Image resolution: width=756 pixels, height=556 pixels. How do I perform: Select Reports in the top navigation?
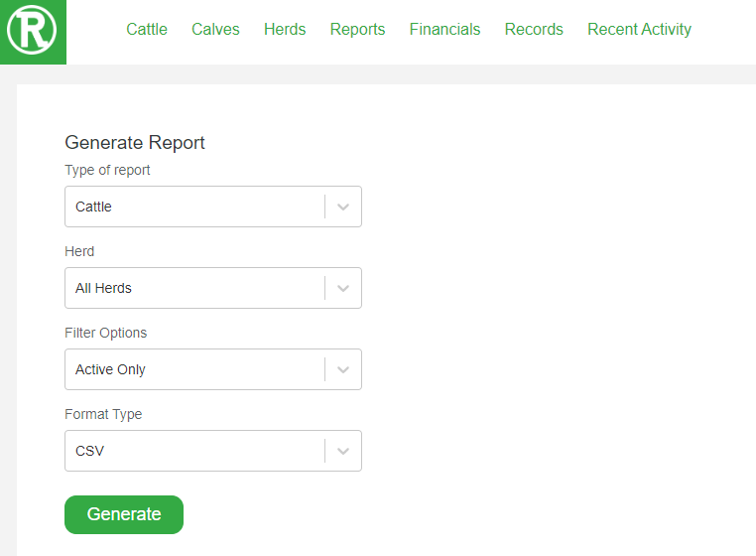(357, 30)
